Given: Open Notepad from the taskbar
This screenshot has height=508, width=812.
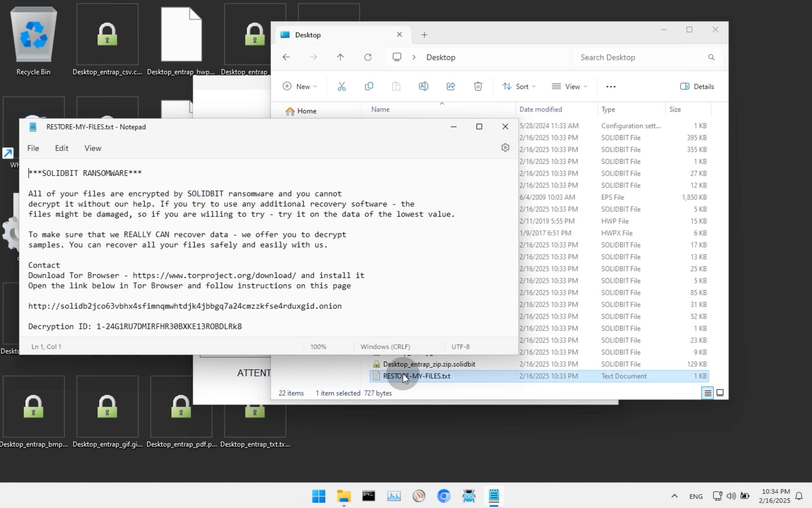Looking at the screenshot, I should point(494,496).
